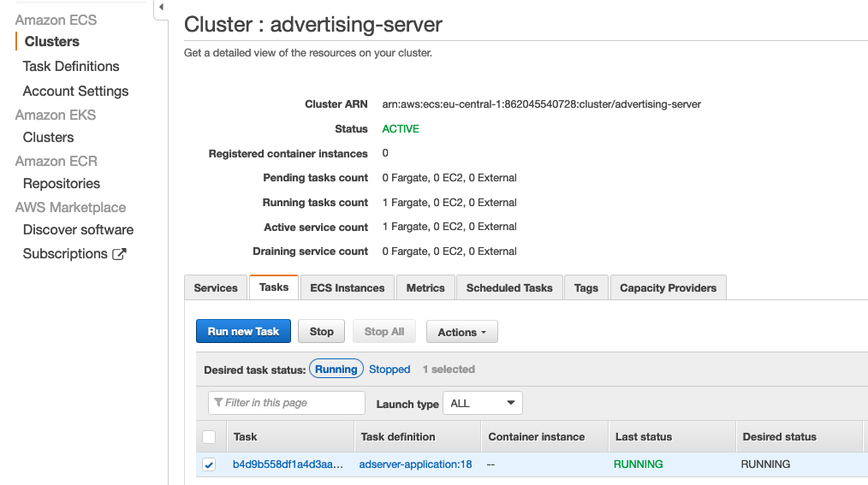Image resolution: width=868 pixels, height=485 pixels.
Task: Click the Run new Task button
Action: coord(243,331)
